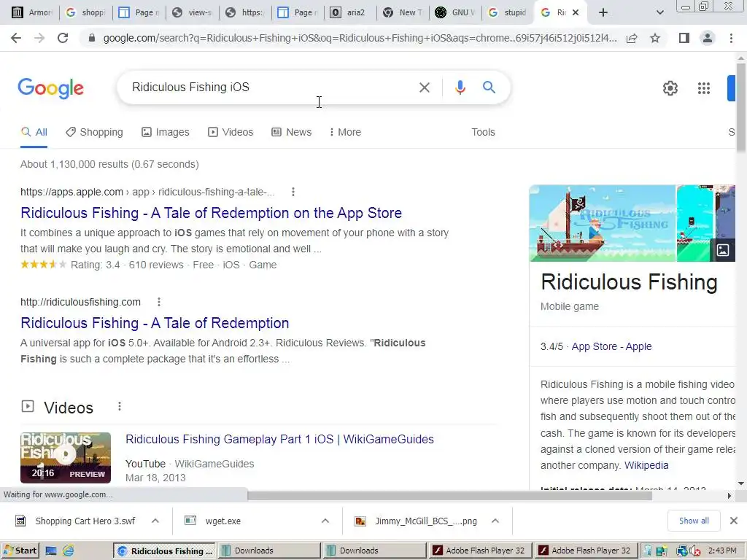Click the browser forward arrow

(39, 38)
